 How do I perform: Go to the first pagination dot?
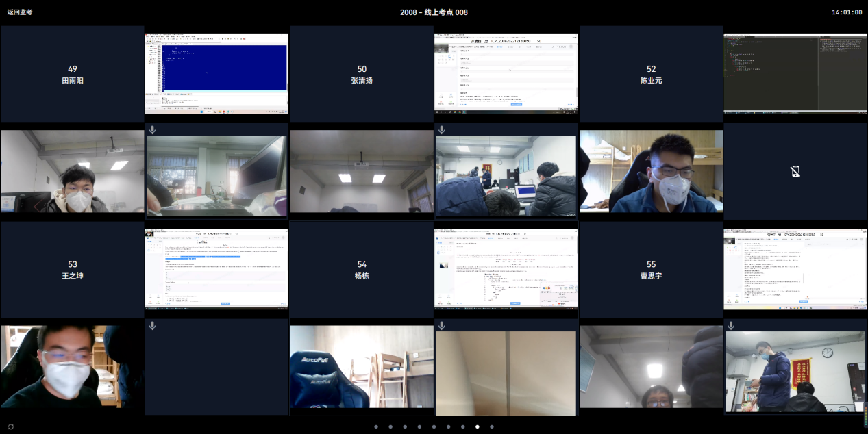[376, 426]
